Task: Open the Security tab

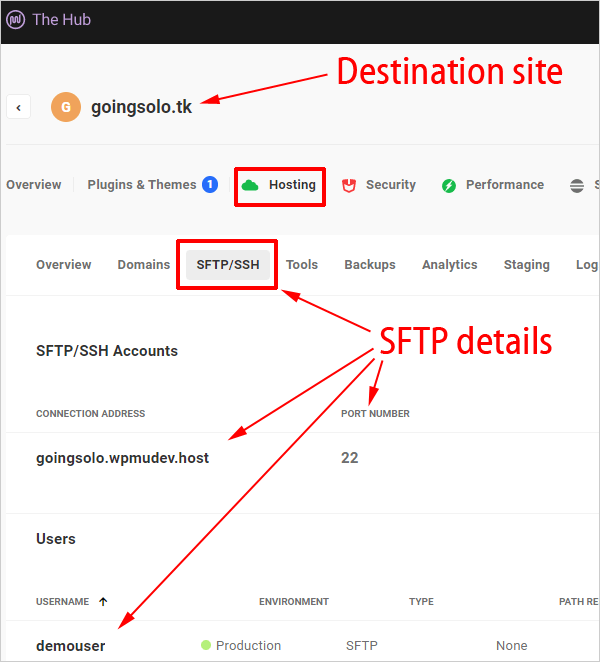Action: point(391,184)
